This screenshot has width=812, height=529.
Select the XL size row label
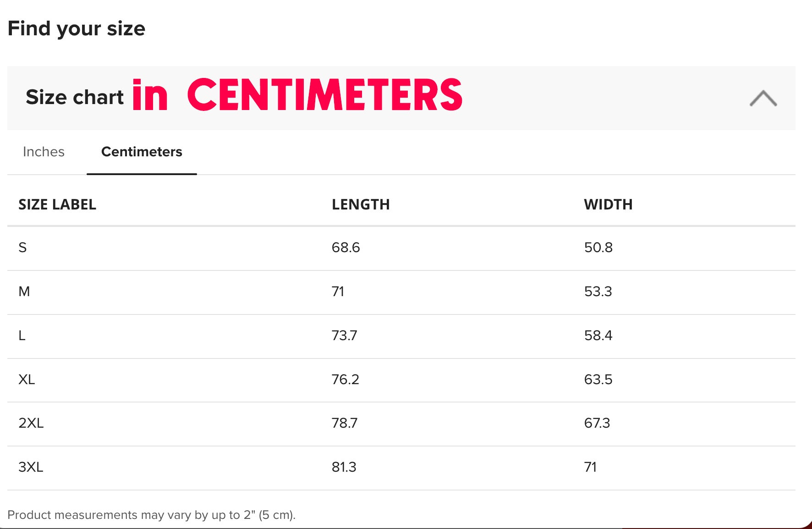pyautogui.click(x=27, y=380)
